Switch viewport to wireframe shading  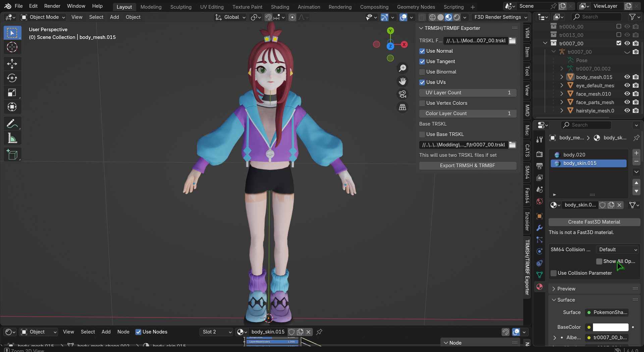coord(433,17)
